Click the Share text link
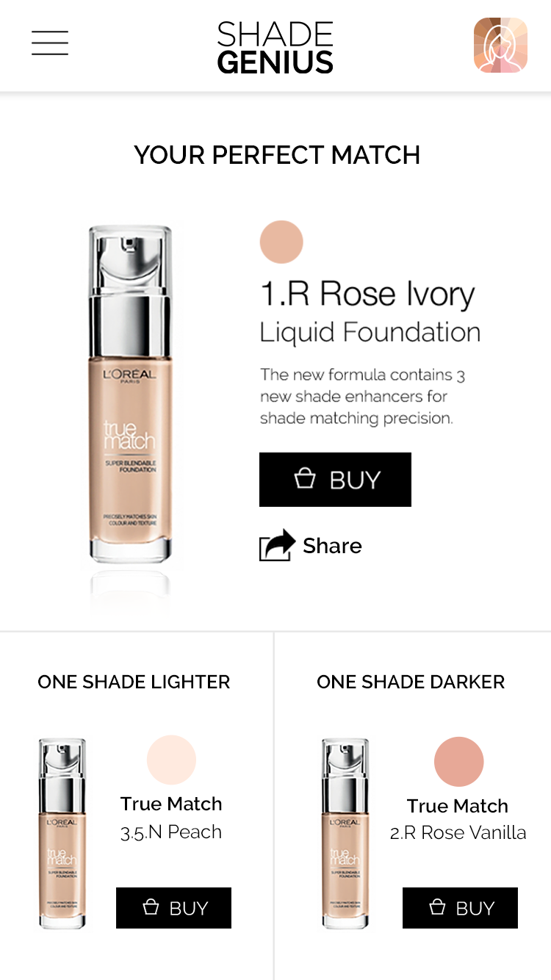The image size is (551, 980). pos(332,546)
